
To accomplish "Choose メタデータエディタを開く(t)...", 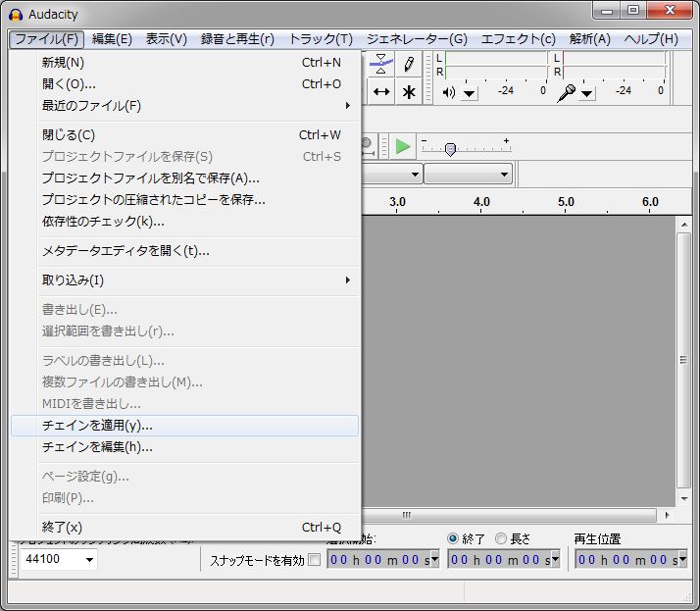I will [x=185, y=250].
